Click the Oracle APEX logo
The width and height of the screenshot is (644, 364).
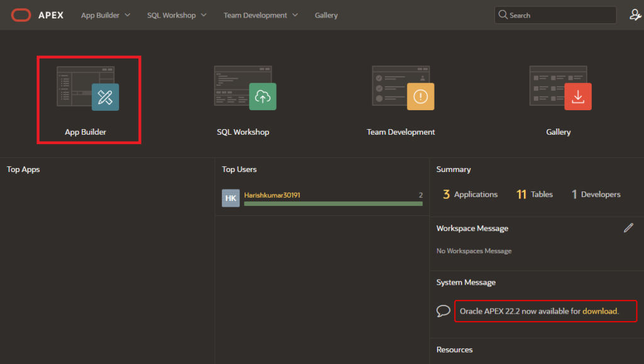point(37,15)
